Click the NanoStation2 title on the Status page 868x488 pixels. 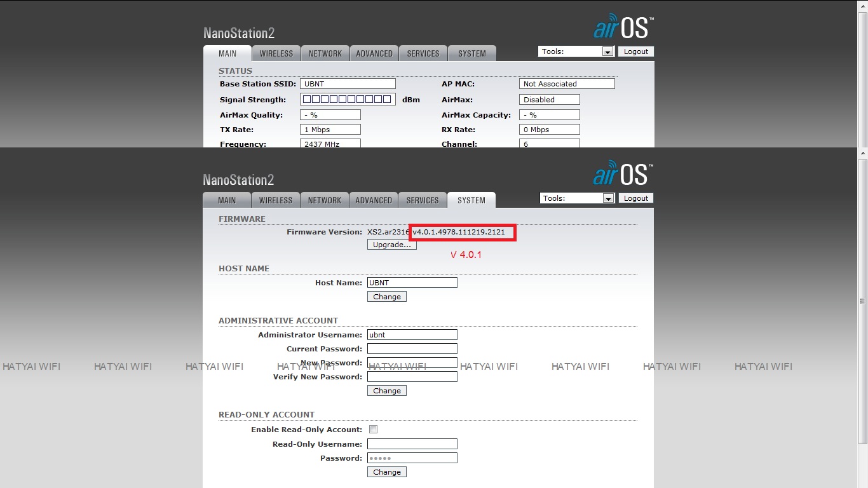[239, 34]
